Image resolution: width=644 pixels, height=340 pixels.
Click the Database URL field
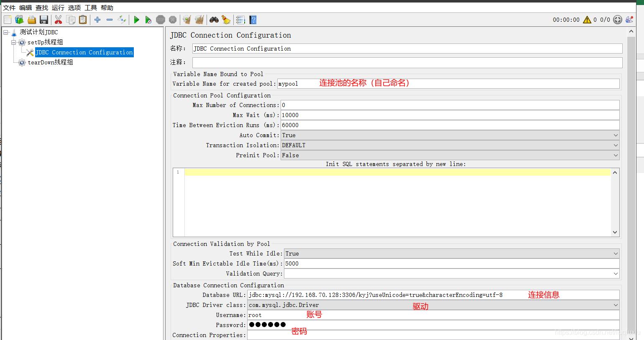[x=433, y=295]
